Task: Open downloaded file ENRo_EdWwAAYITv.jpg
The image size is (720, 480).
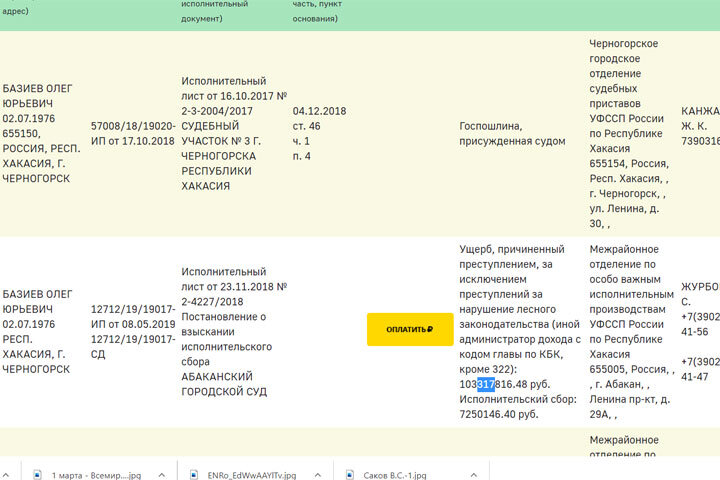Action: [x=252, y=475]
